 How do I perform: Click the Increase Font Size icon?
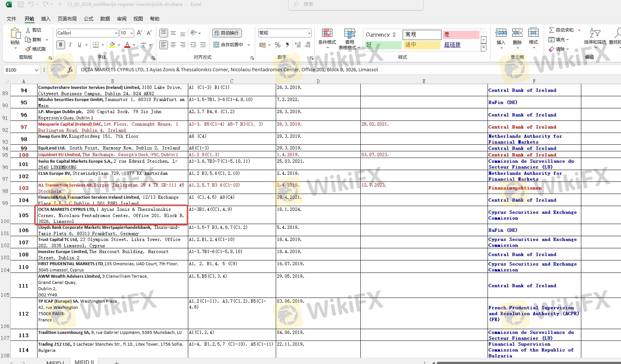click(x=139, y=33)
